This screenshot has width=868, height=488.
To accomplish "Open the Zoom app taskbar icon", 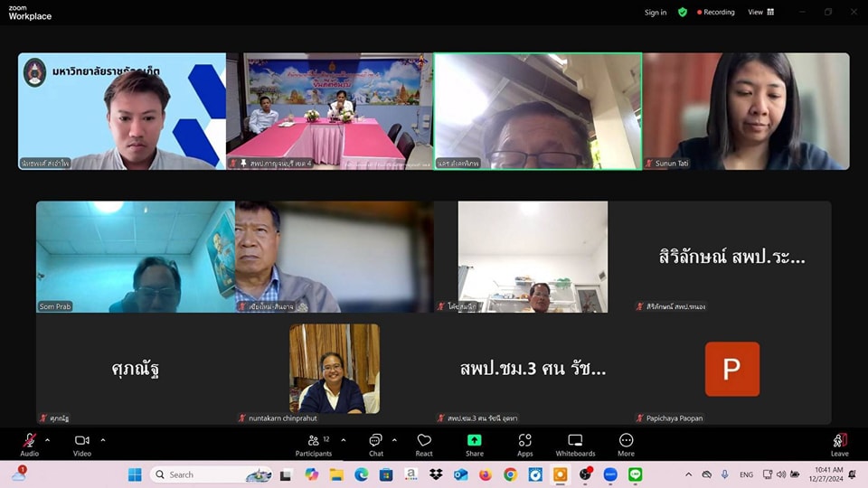I will point(610,474).
